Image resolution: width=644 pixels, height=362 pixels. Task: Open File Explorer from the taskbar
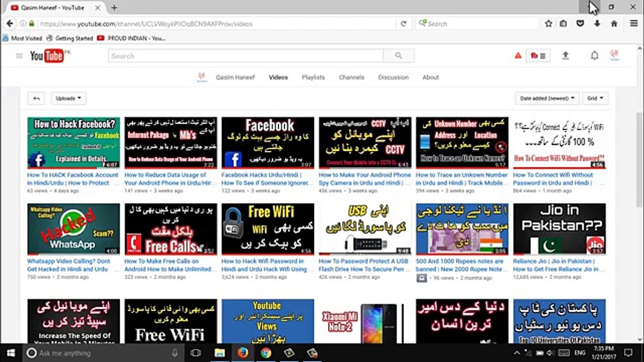click(219, 353)
